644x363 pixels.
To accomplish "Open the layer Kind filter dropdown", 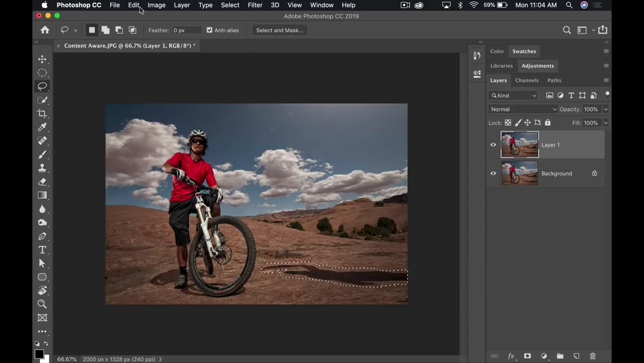I will tap(513, 96).
